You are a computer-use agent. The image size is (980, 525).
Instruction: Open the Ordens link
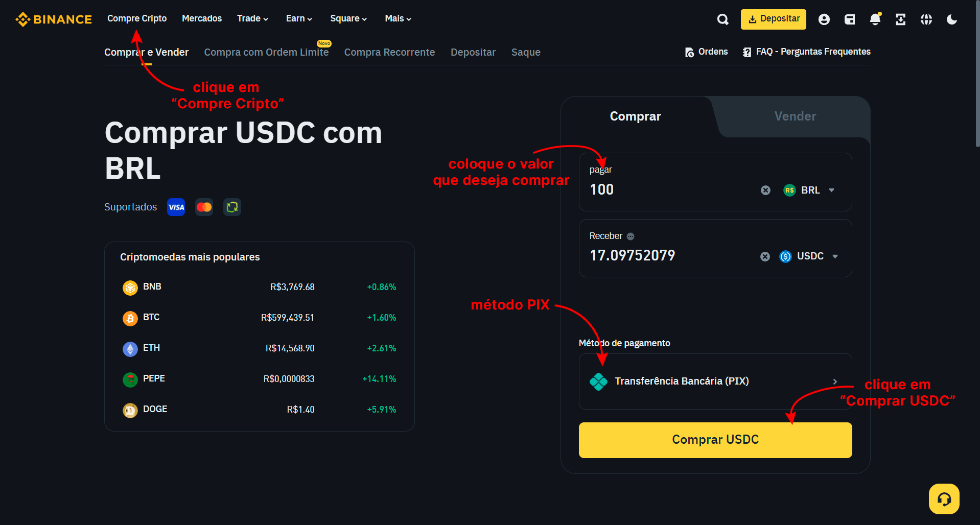[707, 52]
